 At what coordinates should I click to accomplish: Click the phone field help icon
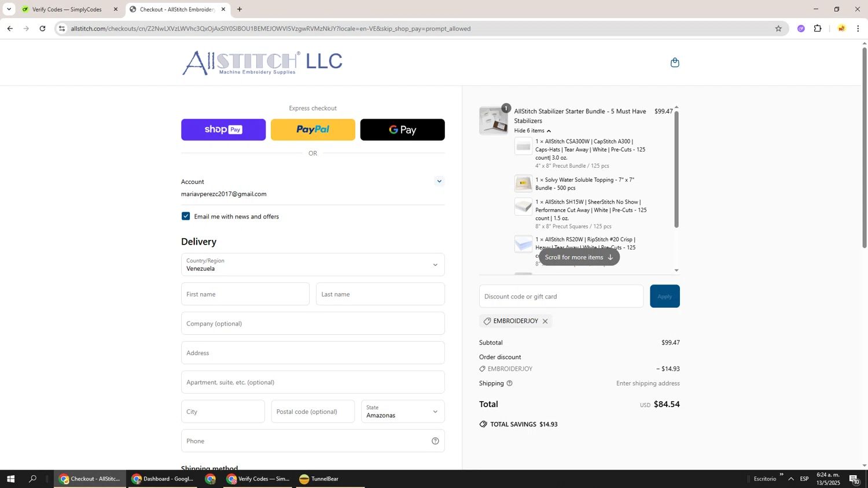435,441
